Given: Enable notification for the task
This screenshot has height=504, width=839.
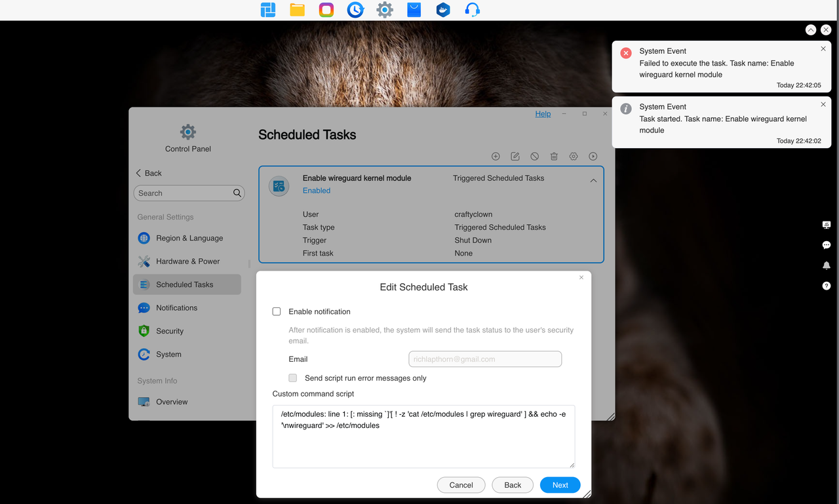Looking at the screenshot, I should (x=276, y=311).
